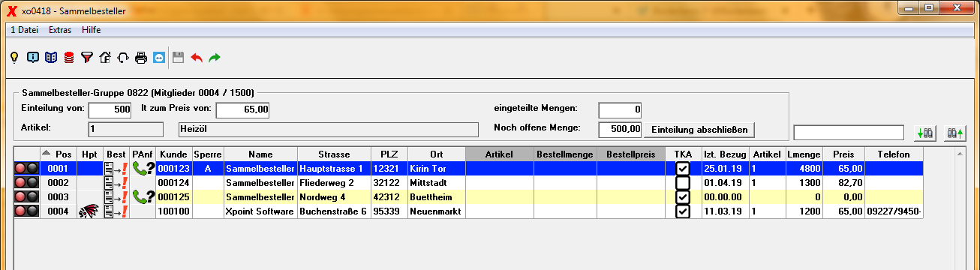Click the red funnel filter icon

[87, 57]
